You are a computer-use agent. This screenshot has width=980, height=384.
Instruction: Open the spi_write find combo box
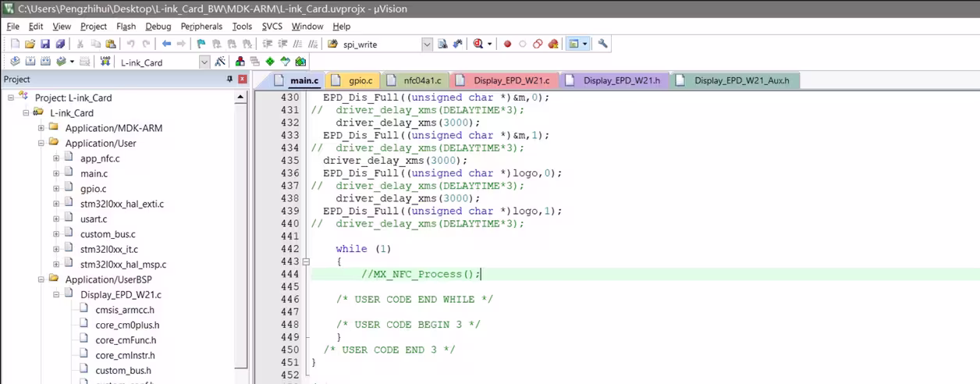[x=427, y=44]
